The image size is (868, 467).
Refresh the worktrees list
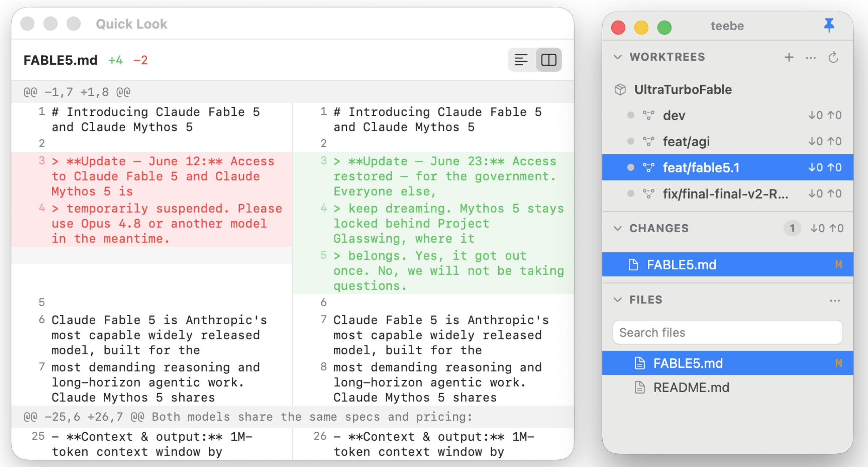click(x=833, y=57)
